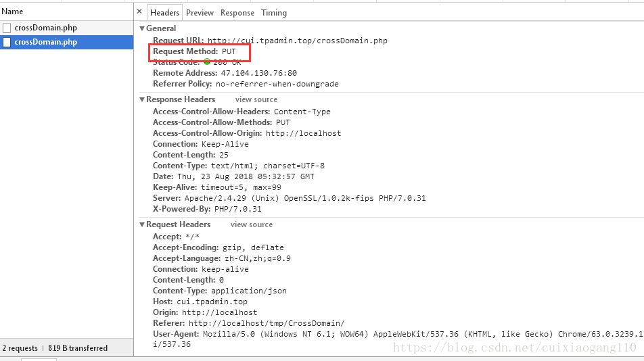
Task: Click the Referer localhost URL value
Action: 266,323
